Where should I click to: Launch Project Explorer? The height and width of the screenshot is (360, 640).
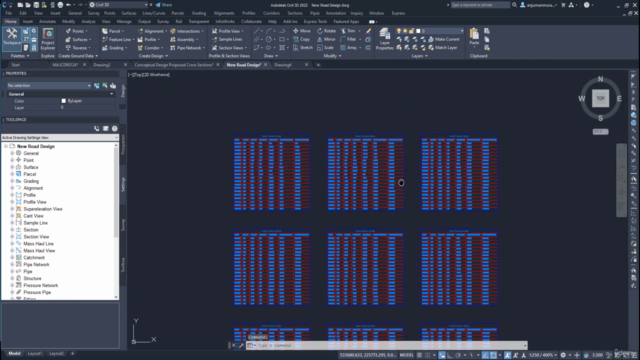pyautogui.click(x=48, y=39)
